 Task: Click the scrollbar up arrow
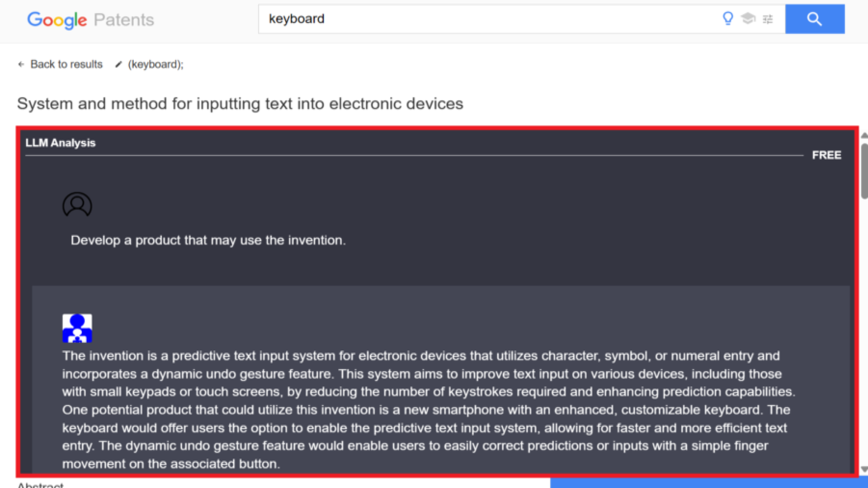[x=864, y=135]
